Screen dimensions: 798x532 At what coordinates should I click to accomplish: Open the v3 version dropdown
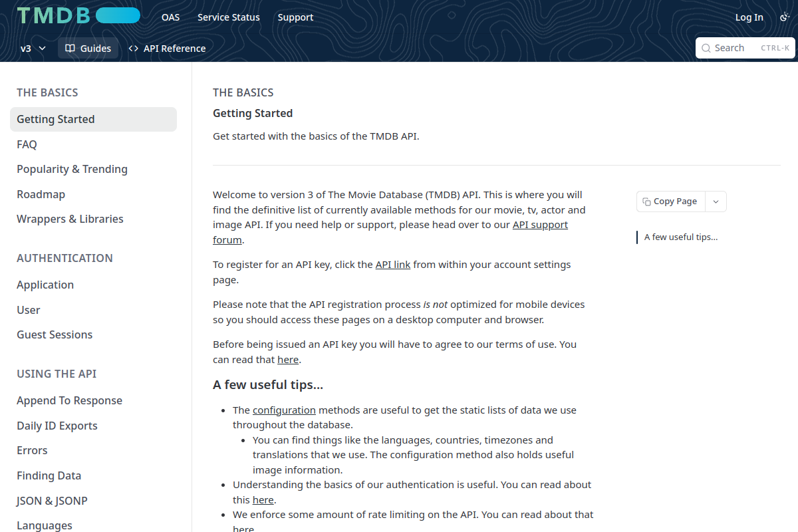pyautogui.click(x=33, y=49)
